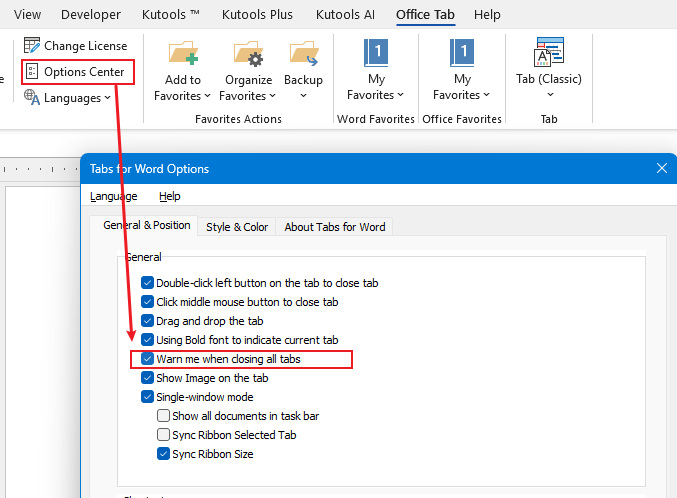Screen dimensions: 677x498
Task: Click the Add to Favorites folder icon
Action: pos(183,53)
